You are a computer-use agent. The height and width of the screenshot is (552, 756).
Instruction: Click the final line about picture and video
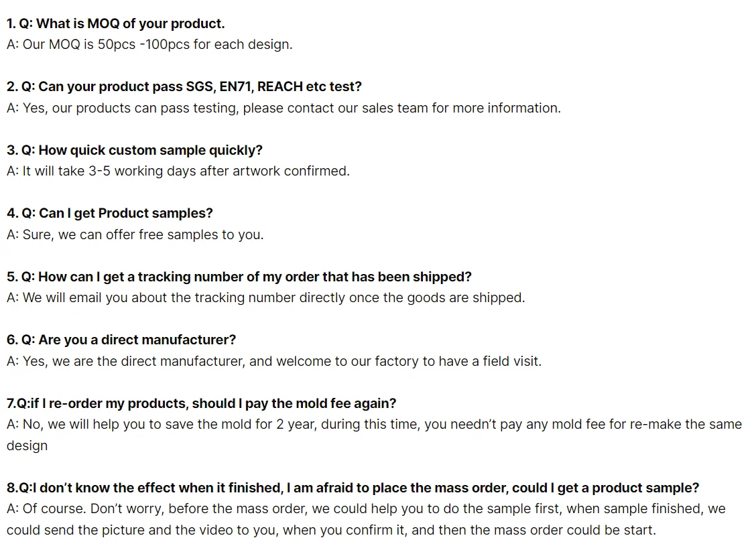(331, 530)
